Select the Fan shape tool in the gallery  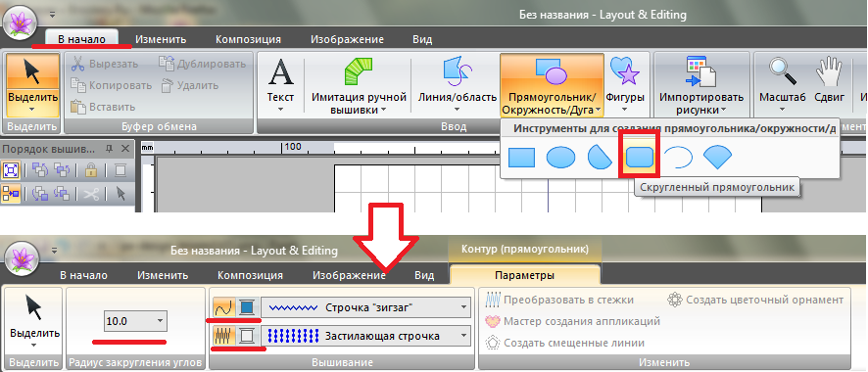click(717, 158)
